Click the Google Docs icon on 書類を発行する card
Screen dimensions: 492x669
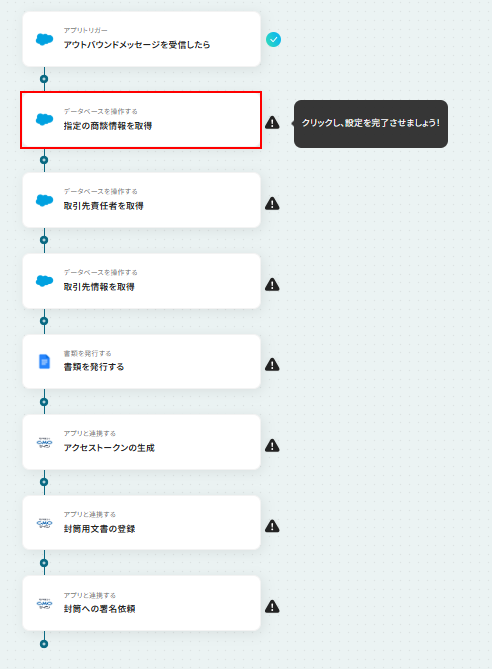(44, 361)
